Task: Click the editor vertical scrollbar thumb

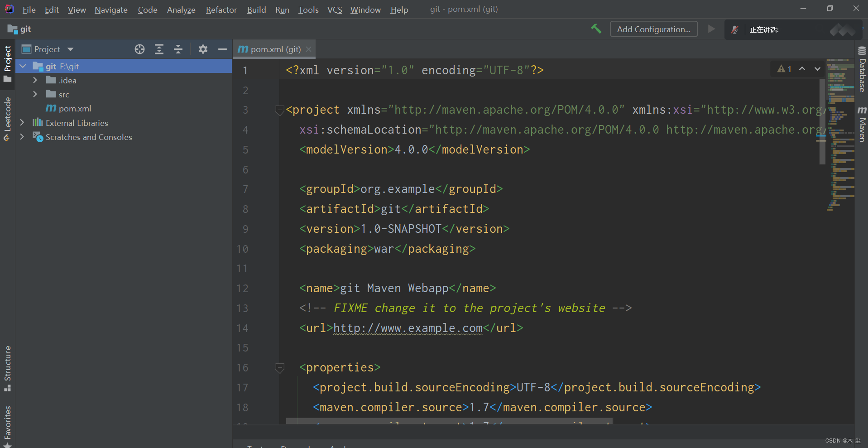Action: [x=822, y=121]
